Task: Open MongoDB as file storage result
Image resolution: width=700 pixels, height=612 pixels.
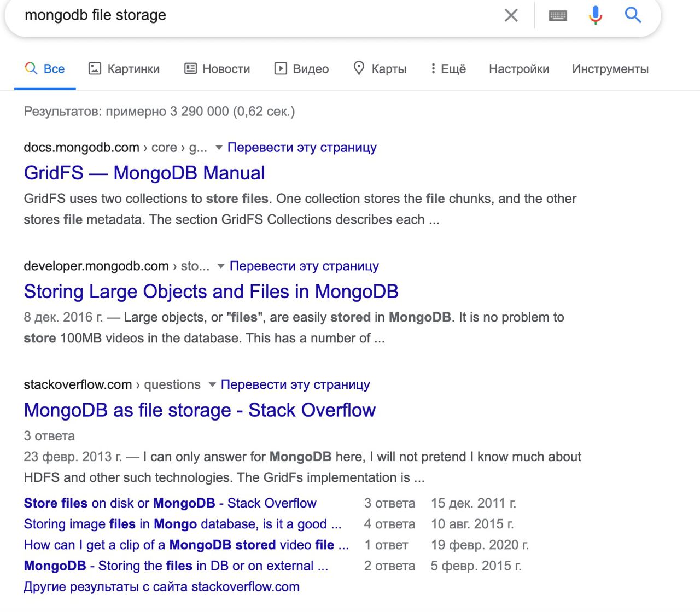Action: [x=200, y=411]
